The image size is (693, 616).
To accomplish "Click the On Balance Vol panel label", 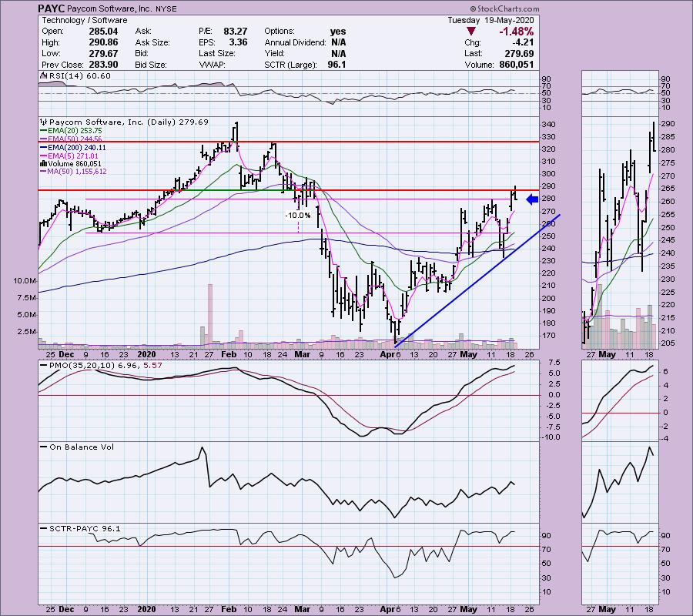I will click(x=82, y=447).
